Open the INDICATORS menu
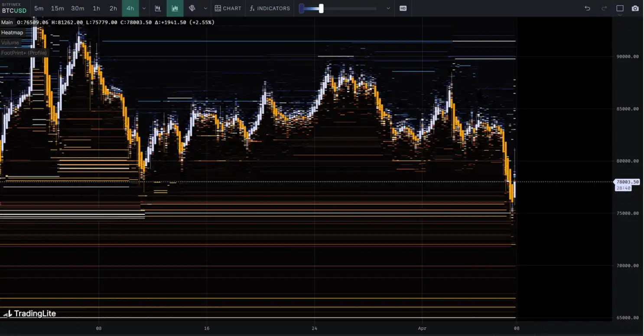The width and height of the screenshot is (644, 336). 270,8
